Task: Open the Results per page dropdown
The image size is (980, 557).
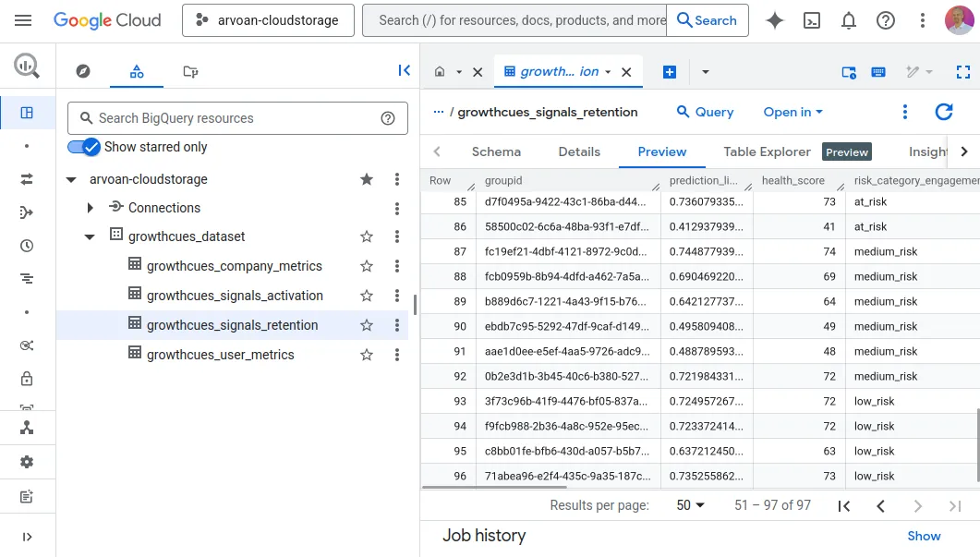Action: pos(689,505)
